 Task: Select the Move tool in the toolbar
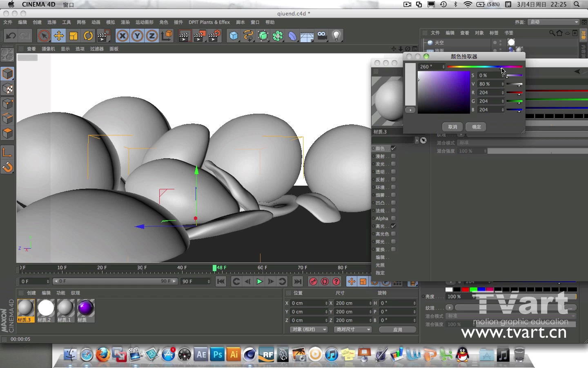(59, 36)
